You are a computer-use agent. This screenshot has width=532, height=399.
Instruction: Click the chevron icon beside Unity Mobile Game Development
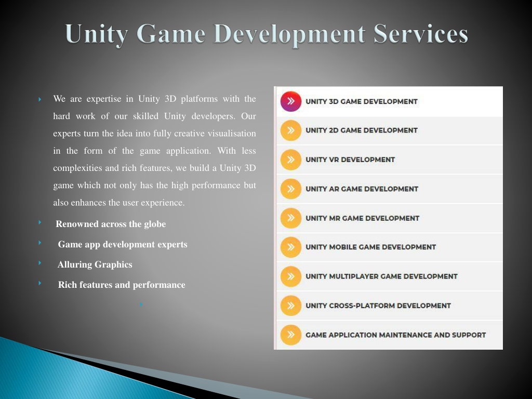[x=291, y=247]
